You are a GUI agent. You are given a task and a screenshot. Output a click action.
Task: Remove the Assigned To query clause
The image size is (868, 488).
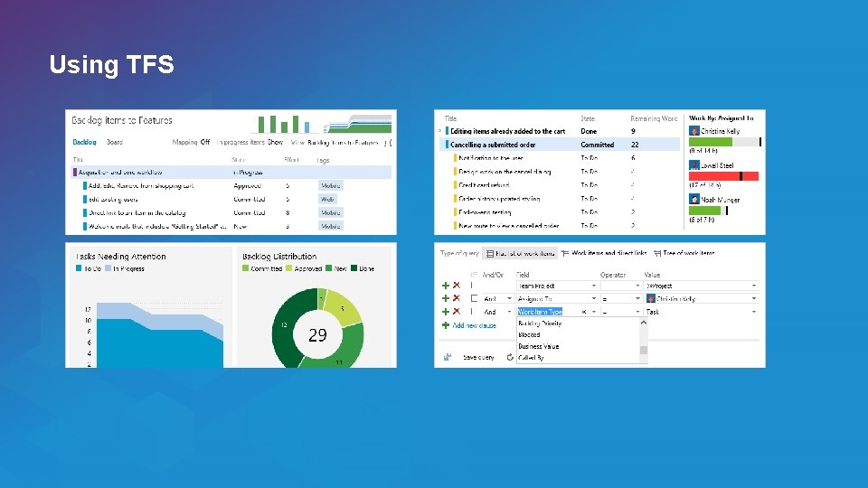(457, 299)
